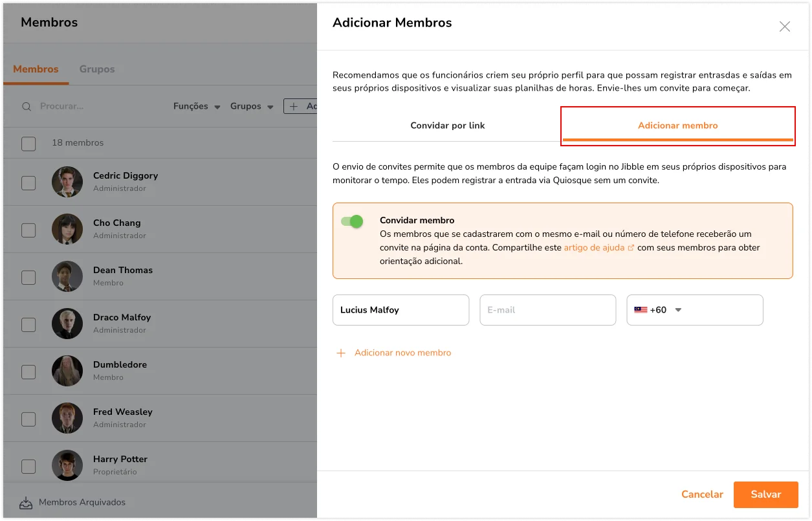Switch to the Grupos tab
Image resolution: width=812 pixels, height=521 pixels.
[97, 69]
